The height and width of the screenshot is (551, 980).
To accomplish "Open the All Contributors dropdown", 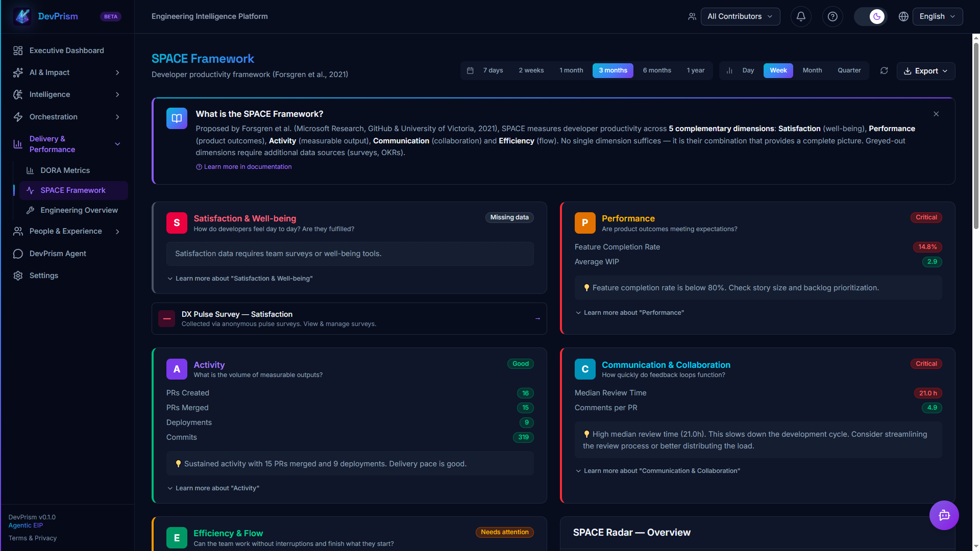I will [x=740, y=16].
